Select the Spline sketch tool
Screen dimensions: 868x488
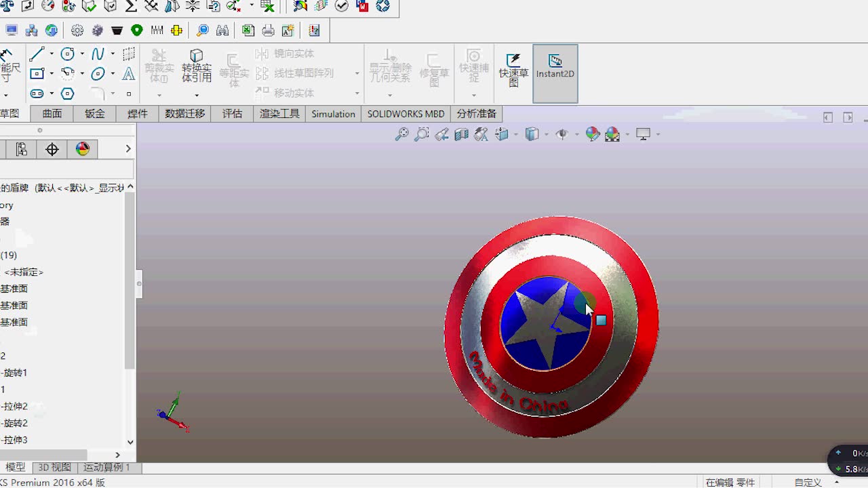[98, 54]
